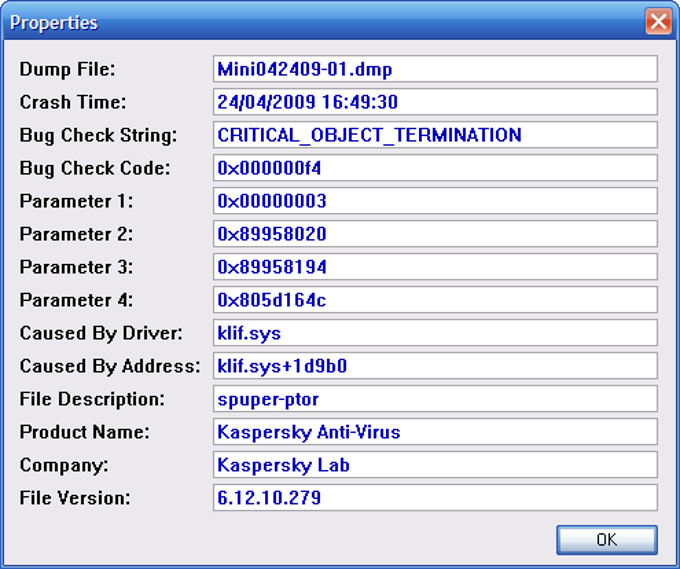
Task: Click the Bug Check Code field 0x000000f4
Action: click(435, 167)
